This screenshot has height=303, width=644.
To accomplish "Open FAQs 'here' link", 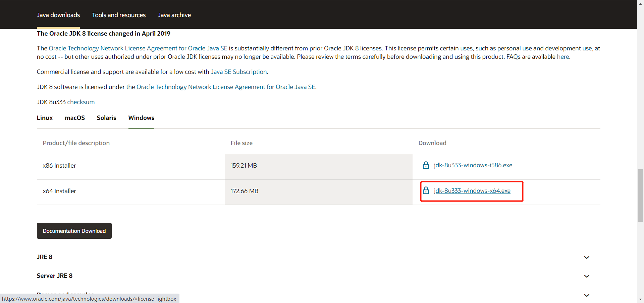I will point(563,57).
